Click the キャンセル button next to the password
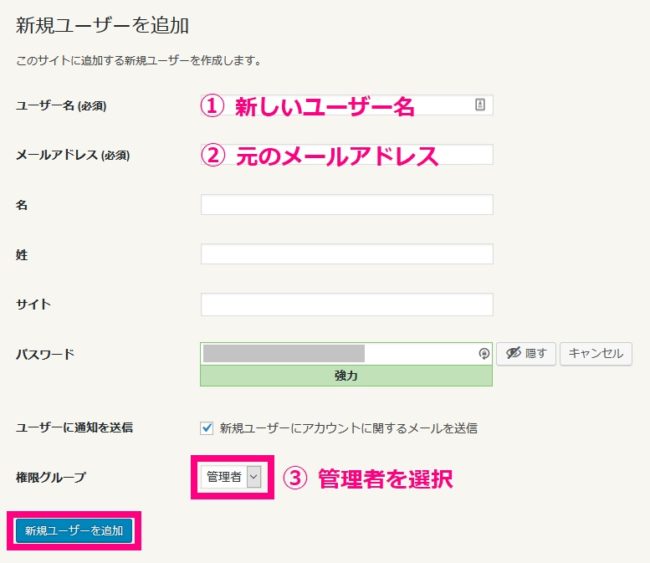 (x=596, y=353)
